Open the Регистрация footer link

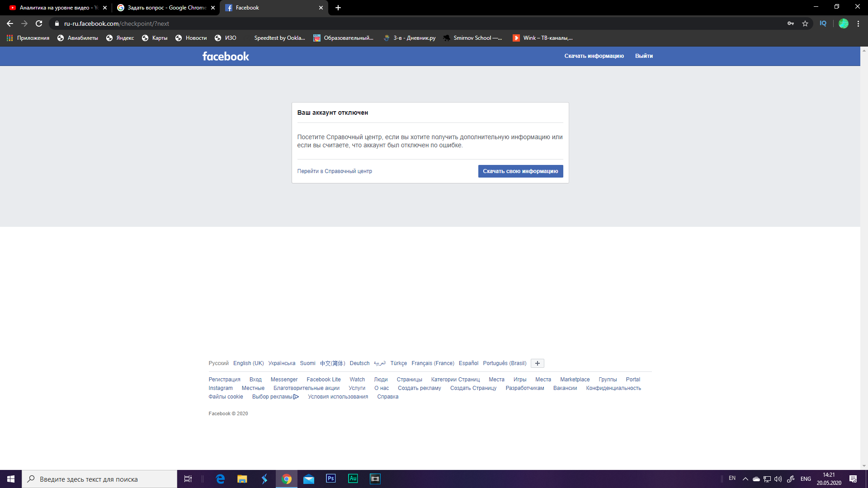coord(224,380)
